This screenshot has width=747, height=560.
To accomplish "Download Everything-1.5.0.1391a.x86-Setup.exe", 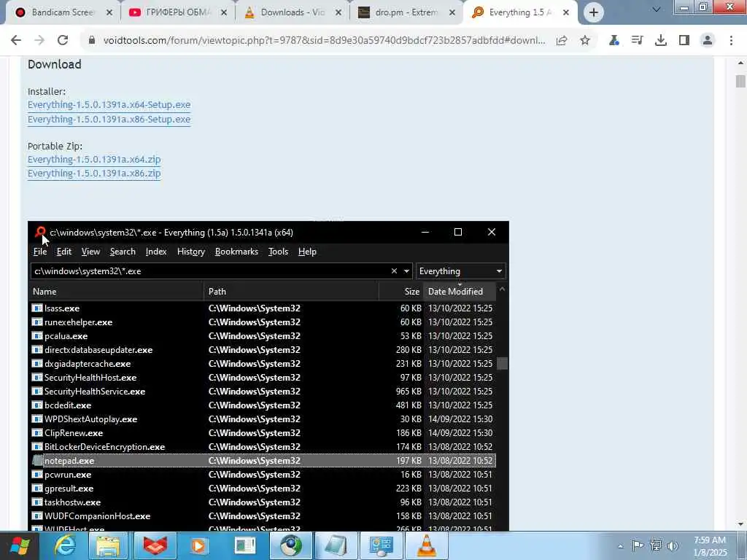I will [109, 119].
